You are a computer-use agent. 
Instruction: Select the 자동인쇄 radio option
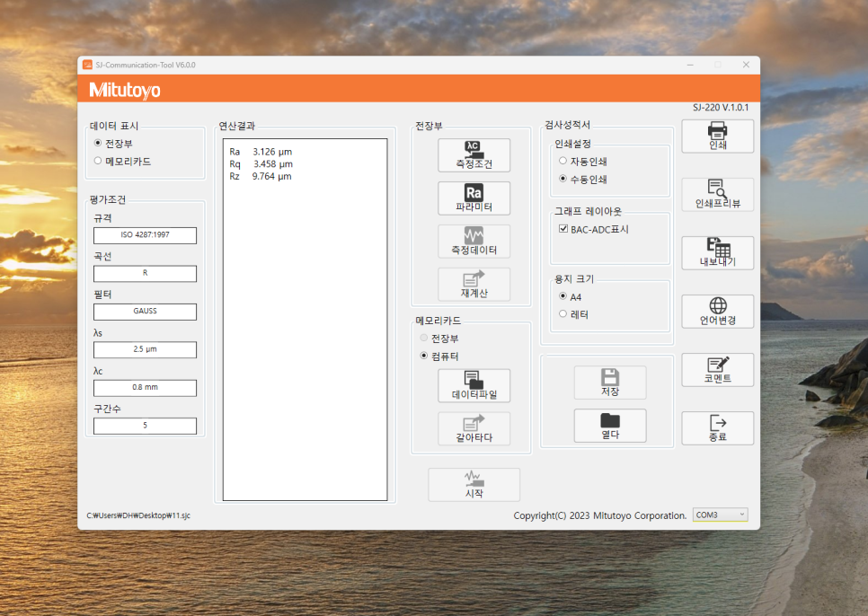click(563, 162)
